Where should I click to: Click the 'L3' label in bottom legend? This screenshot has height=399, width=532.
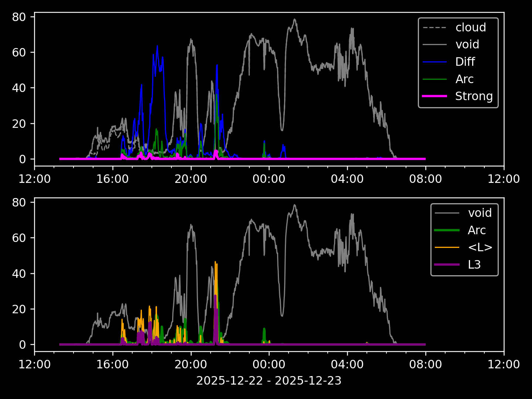474,265
